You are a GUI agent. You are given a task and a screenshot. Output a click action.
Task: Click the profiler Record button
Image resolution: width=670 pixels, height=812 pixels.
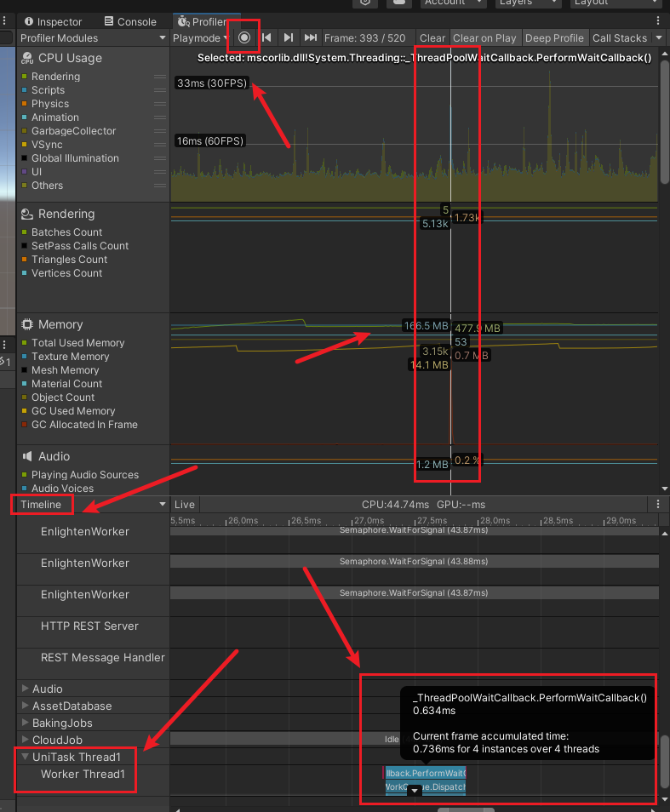click(x=244, y=37)
